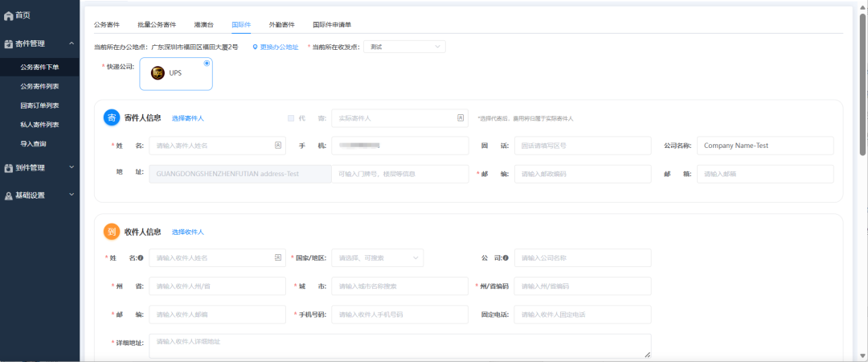This screenshot has width=868, height=362.
Task: Click the 基础设置 sidebar icon
Action: click(8, 195)
